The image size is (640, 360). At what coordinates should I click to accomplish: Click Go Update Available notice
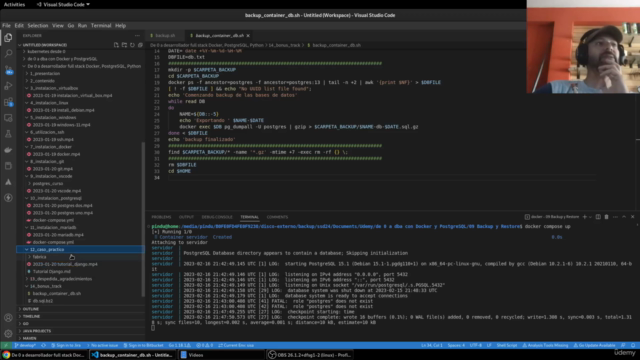pyautogui.click(x=594, y=345)
